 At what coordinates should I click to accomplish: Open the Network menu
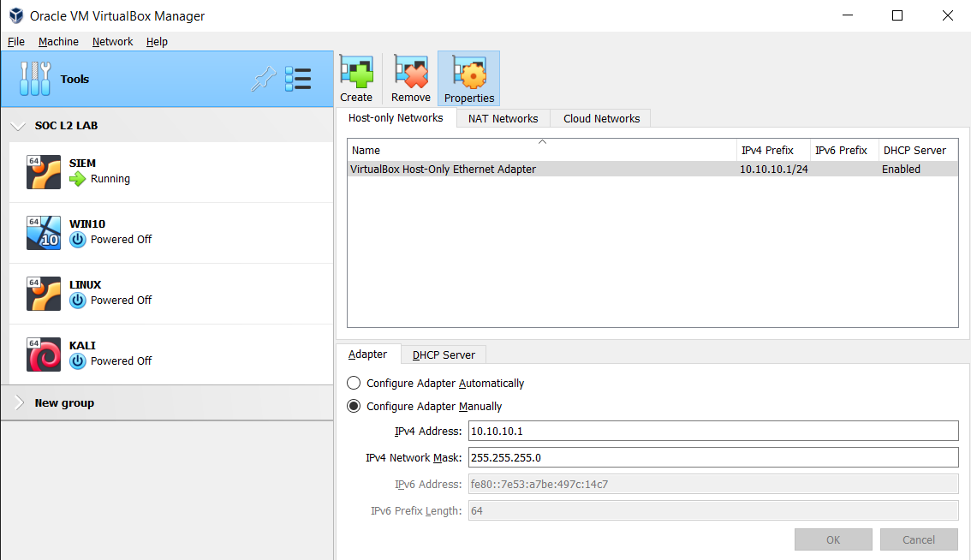(x=112, y=41)
